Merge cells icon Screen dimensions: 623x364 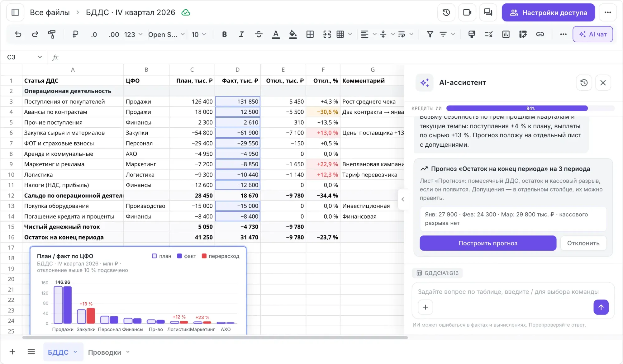[x=327, y=34]
